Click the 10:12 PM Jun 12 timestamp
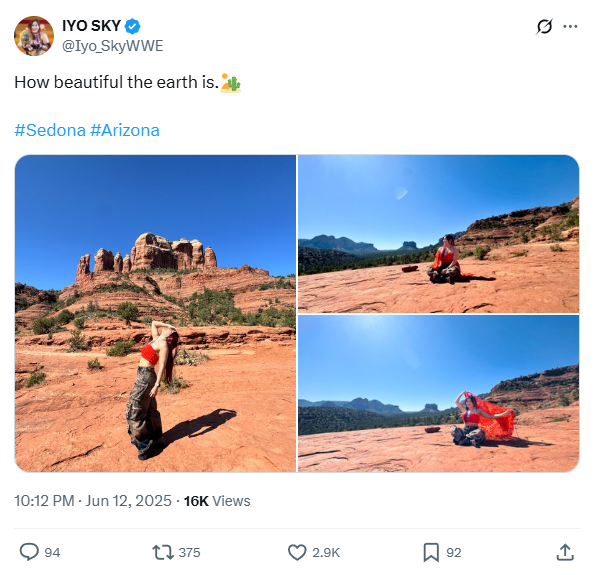 (93, 501)
